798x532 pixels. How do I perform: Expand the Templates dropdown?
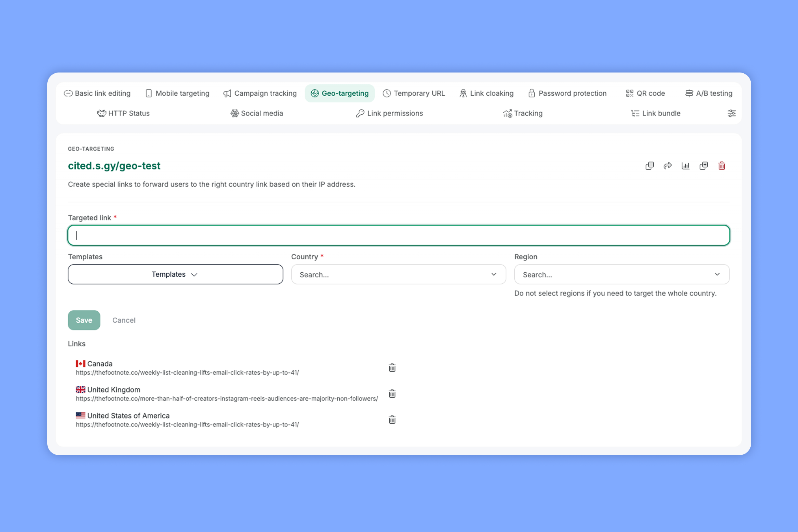pyautogui.click(x=175, y=274)
